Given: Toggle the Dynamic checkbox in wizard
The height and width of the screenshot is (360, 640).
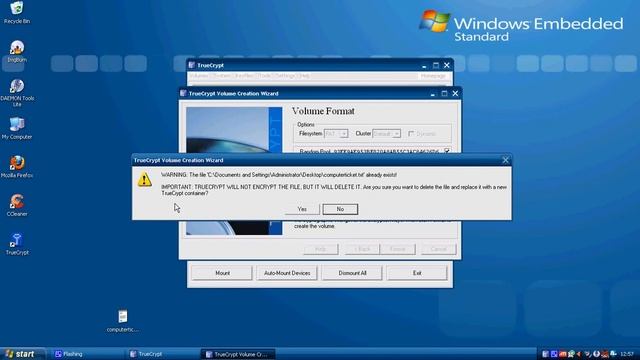Looking at the screenshot, I should pyautogui.click(x=411, y=133).
